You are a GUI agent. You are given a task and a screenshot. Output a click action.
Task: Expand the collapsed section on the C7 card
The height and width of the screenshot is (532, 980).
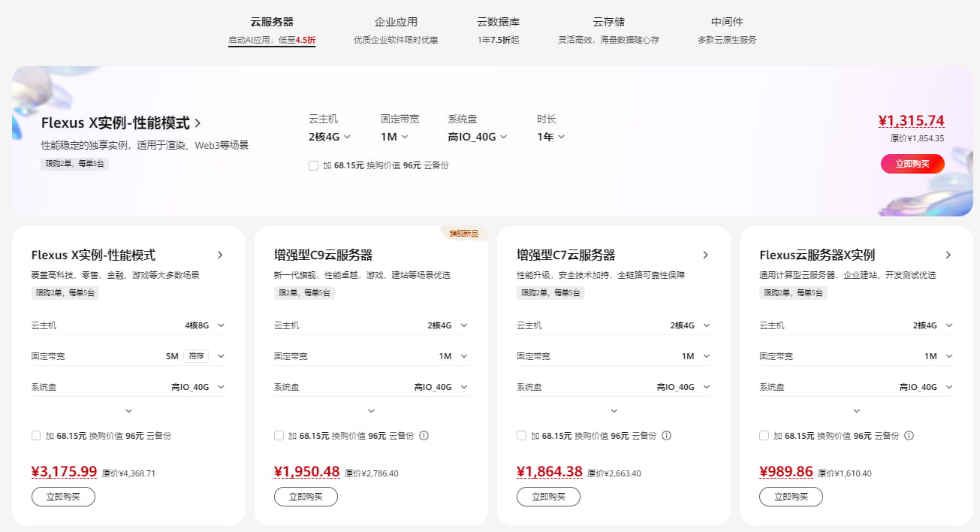tap(614, 410)
